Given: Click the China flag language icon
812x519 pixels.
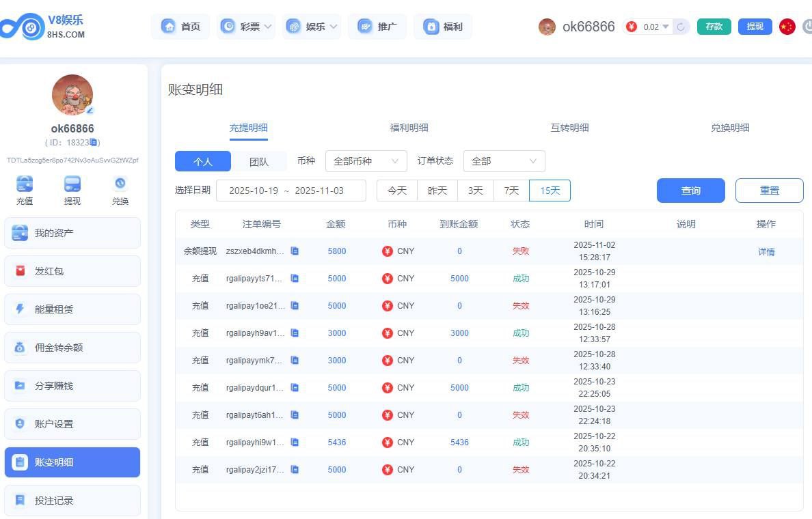Looking at the screenshot, I should click(x=787, y=27).
